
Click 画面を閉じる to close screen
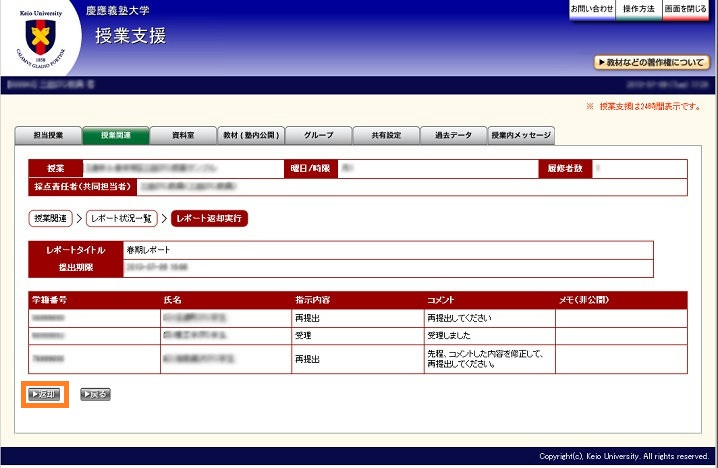click(x=686, y=9)
